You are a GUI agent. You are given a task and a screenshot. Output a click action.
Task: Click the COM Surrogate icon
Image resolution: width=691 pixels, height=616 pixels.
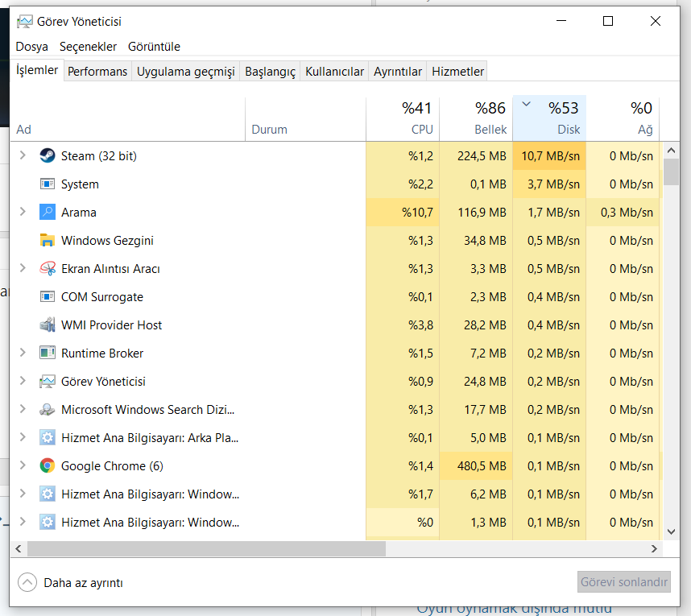pos(48,296)
